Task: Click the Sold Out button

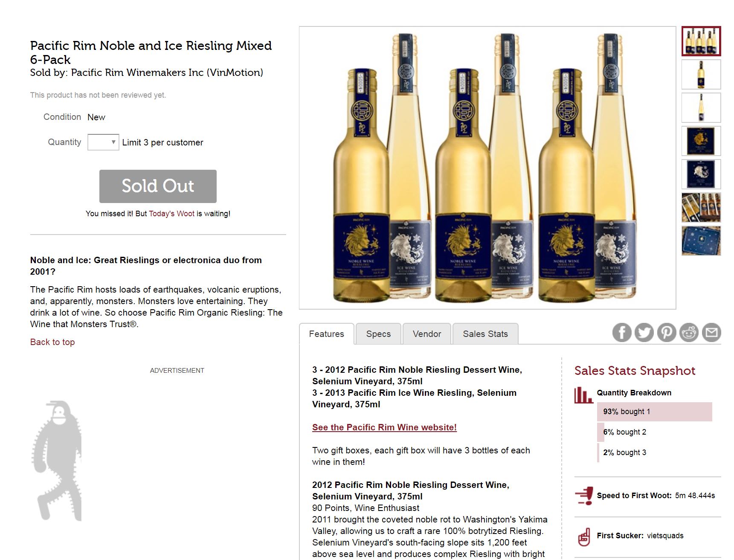Action: [x=158, y=186]
